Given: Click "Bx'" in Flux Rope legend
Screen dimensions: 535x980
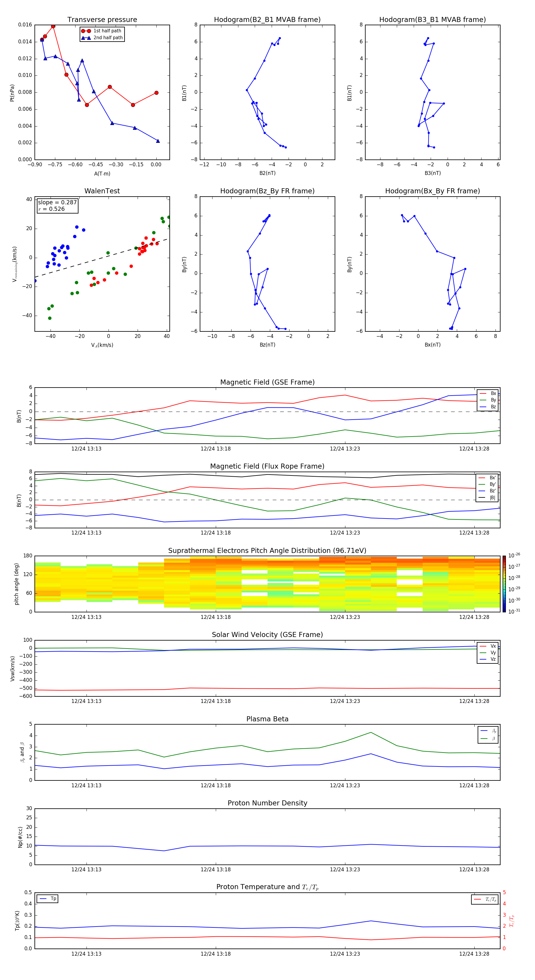Looking at the screenshot, I should (493, 478).
